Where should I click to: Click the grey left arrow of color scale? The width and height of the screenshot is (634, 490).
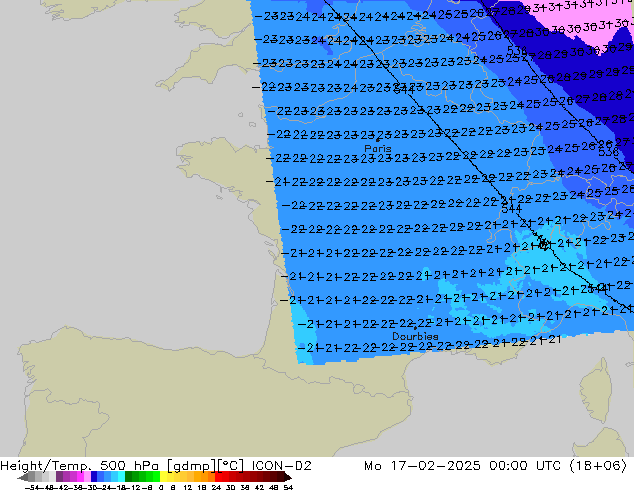(23, 477)
